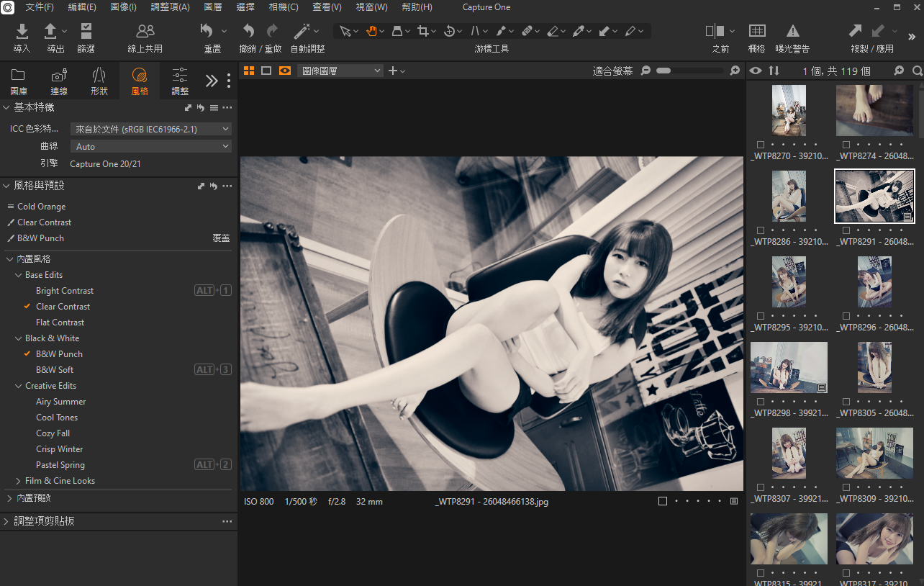Image resolution: width=924 pixels, height=586 pixels.
Task: Select the healing bandage tool
Action: coord(527,31)
